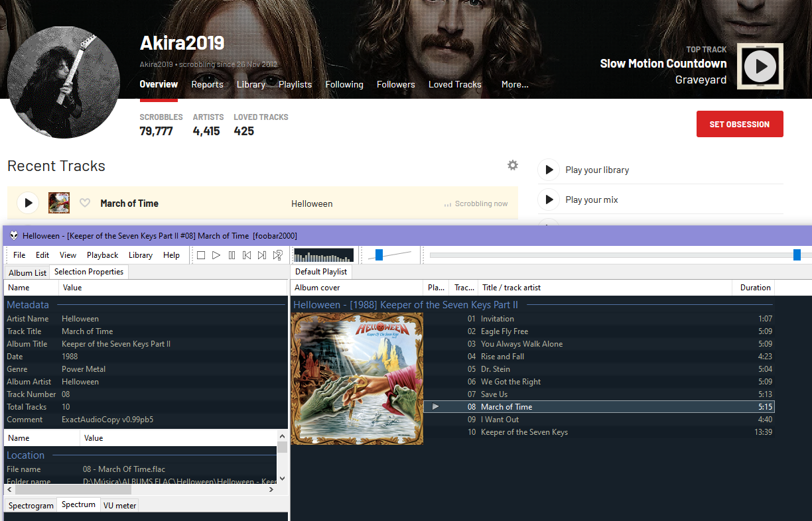Open the Slow Motion Countdown track link
The image size is (812, 521).
(x=663, y=64)
